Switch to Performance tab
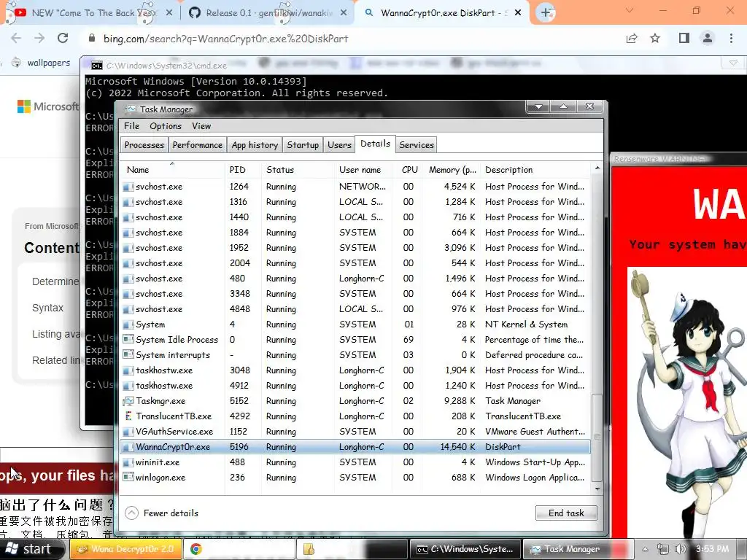Viewport: 747px width, 560px height. point(197,145)
